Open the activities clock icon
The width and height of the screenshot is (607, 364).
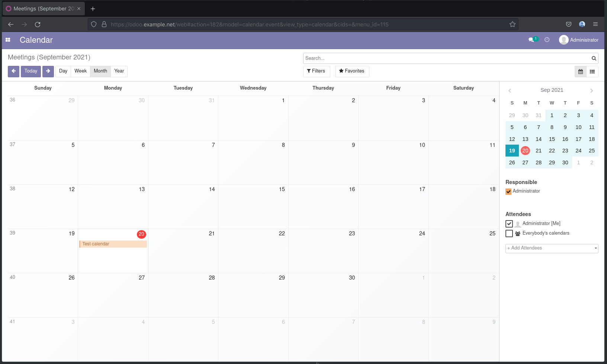pos(547,40)
